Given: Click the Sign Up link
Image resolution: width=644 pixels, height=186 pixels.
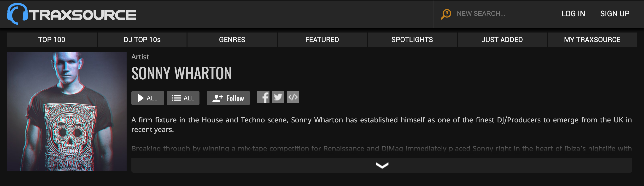Looking at the screenshot, I should click(615, 14).
